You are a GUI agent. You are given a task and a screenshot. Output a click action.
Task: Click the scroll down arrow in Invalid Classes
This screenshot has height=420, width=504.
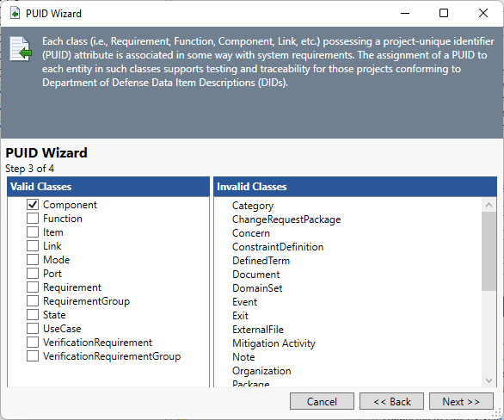tap(489, 380)
